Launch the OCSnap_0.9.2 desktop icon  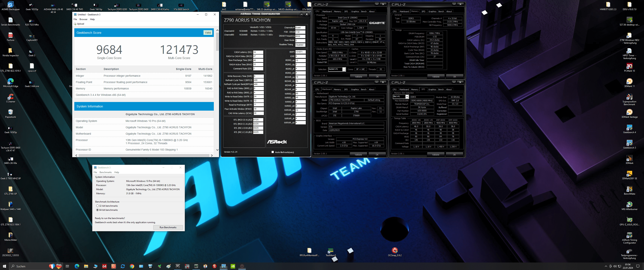394,252
